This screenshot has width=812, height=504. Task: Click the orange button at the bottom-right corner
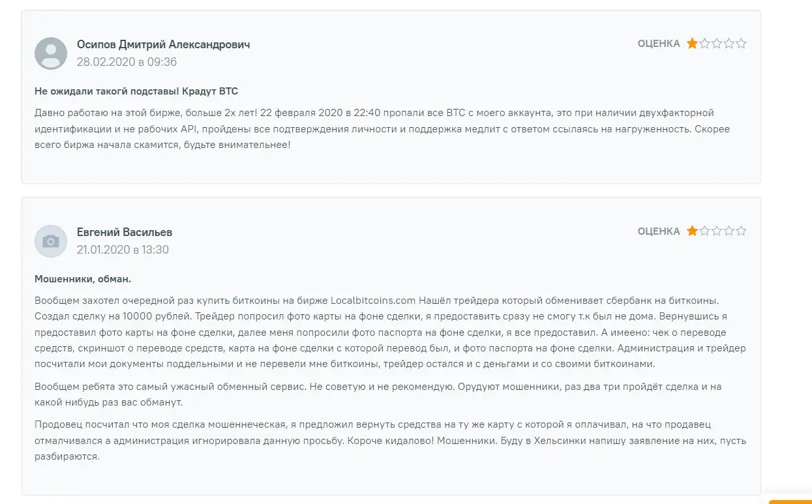(x=790, y=501)
